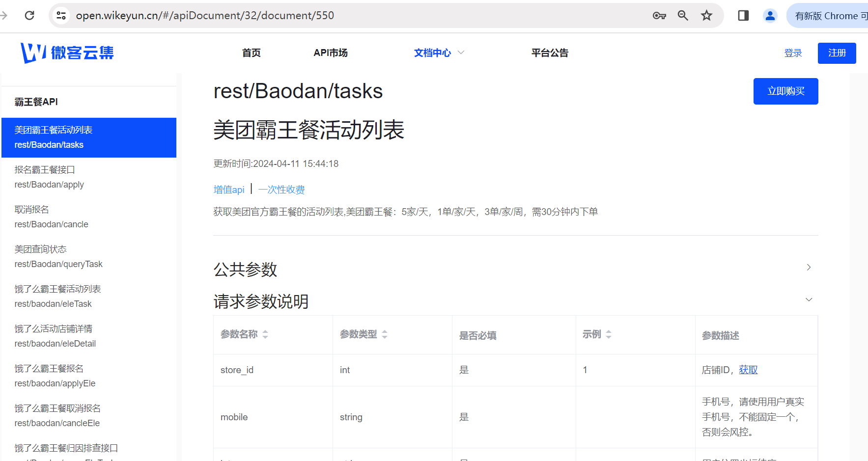Collapse the 请求参数说明 section chevron
868x461 pixels.
point(809,299)
